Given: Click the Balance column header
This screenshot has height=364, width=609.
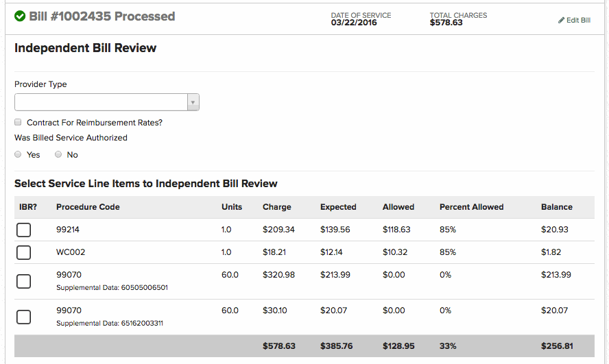Looking at the screenshot, I should (556, 207).
